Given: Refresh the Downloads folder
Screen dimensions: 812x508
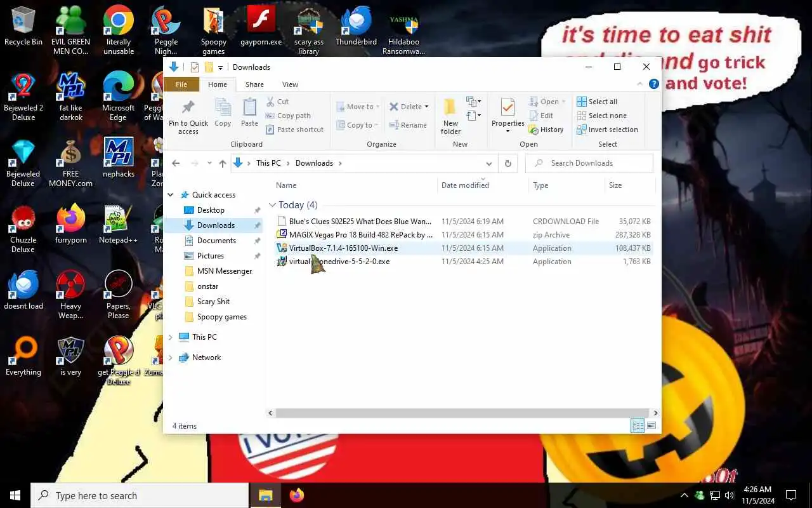Looking at the screenshot, I should 507,163.
